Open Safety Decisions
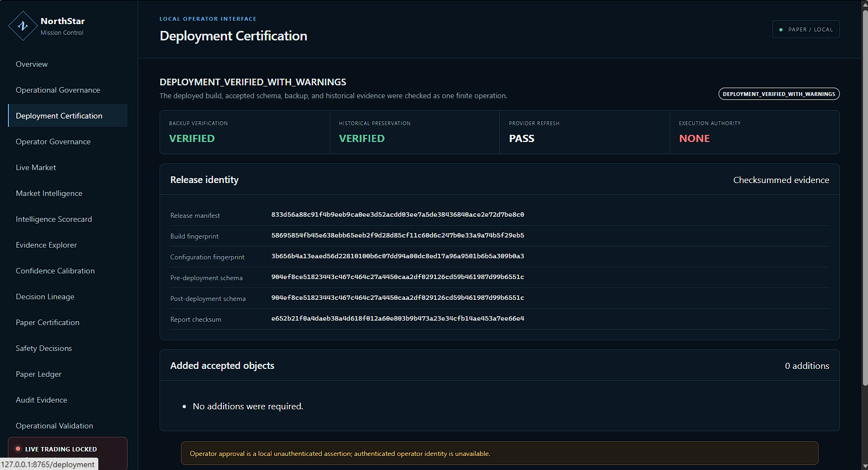The width and height of the screenshot is (868, 470). [x=67, y=348]
